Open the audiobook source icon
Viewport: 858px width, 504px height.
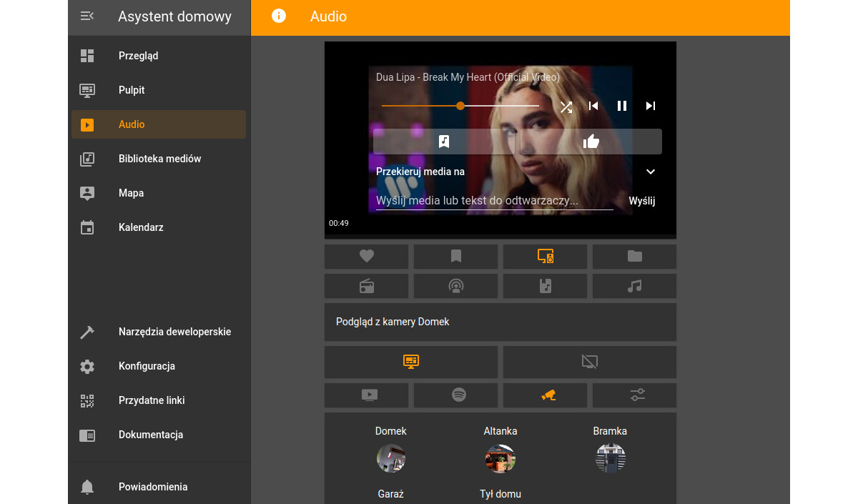click(x=546, y=286)
